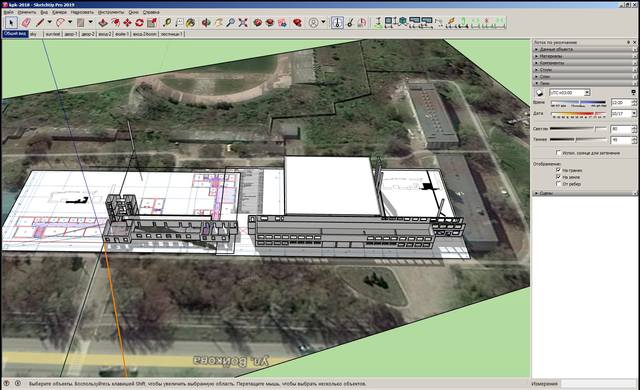Click the Follow Me tool icon
Screen dimensions: 640x390
[115, 22]
